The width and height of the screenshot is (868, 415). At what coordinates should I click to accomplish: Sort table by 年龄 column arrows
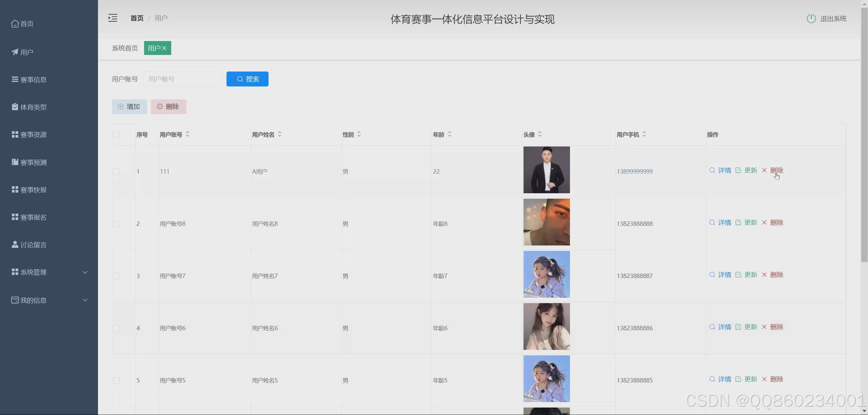449,134
